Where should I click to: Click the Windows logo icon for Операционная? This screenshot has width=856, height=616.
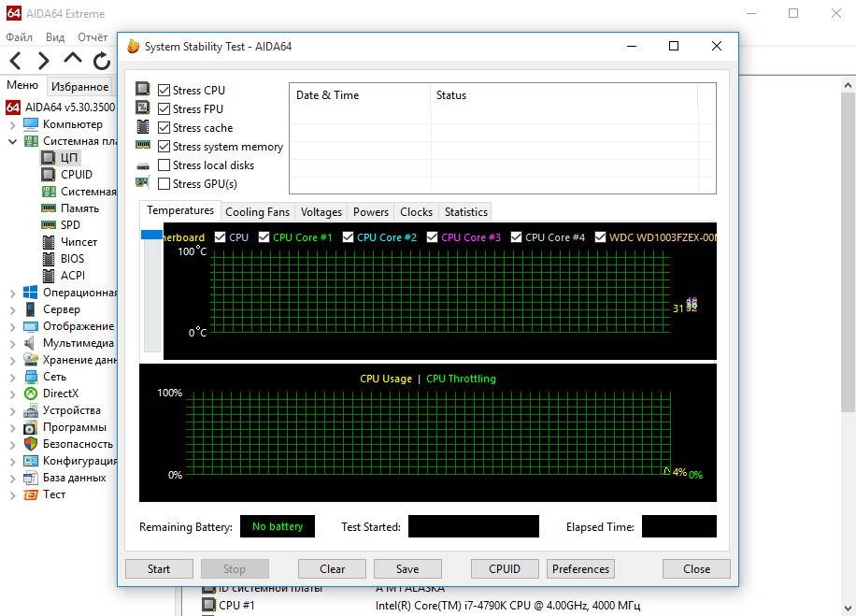[x=31, y=293]
